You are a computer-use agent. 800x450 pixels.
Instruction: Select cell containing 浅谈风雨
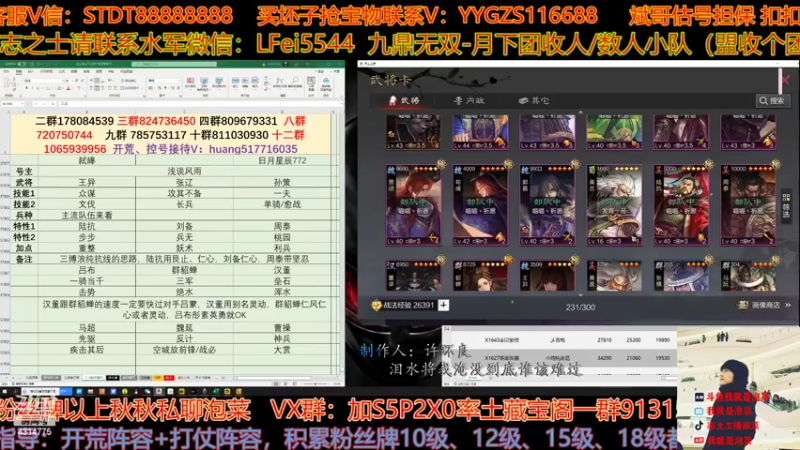tap(184, 171)
